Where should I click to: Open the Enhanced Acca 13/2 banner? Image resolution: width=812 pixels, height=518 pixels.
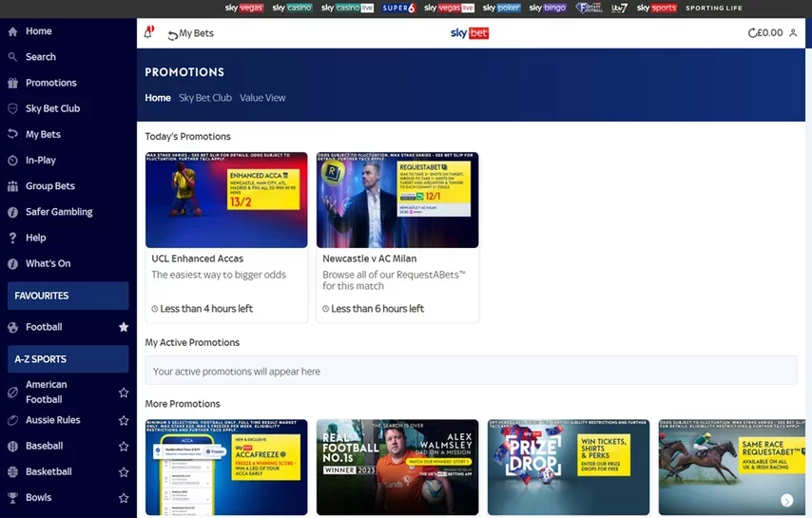click(226, 200)
